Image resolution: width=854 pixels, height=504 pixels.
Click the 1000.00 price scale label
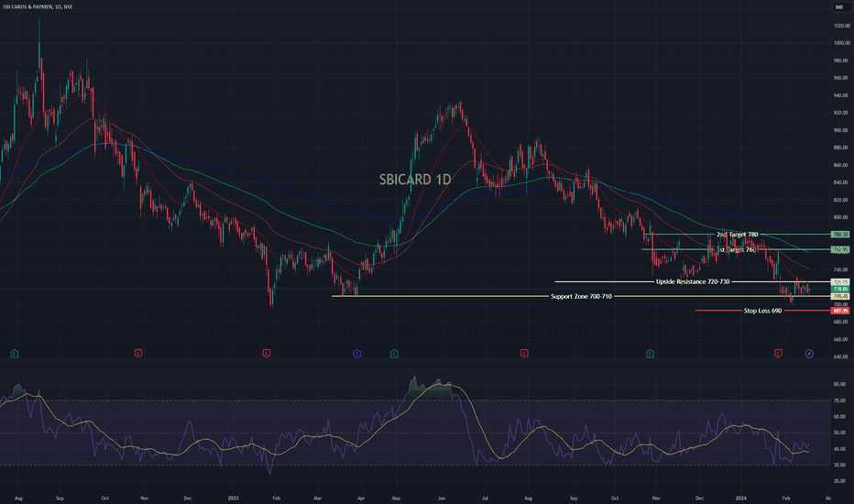coord(841,43)
